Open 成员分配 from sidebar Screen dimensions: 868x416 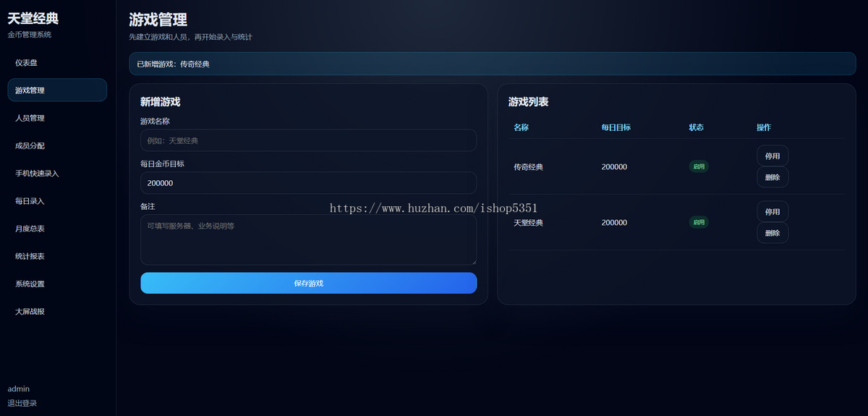pyautogui.click(x=57, y=145)
